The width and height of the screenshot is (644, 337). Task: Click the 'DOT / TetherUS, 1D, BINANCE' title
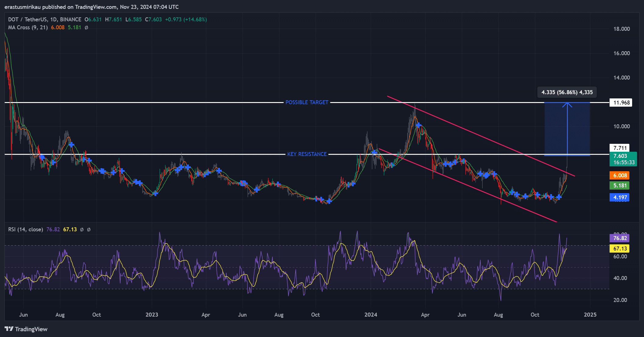pos(45,19)
